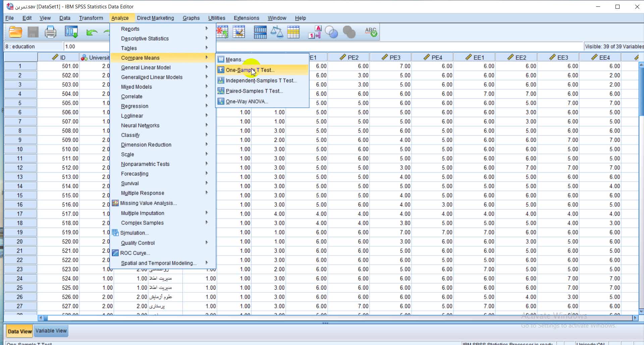Open the Recall recently used dialogs icon
Screen dimensions: 644x345
tap(71, 32)
